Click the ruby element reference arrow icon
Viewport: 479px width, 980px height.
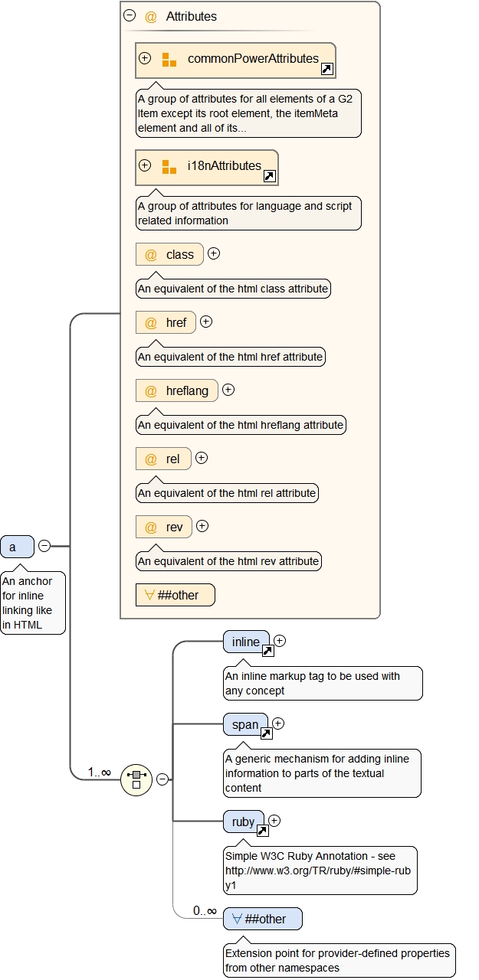262,831
